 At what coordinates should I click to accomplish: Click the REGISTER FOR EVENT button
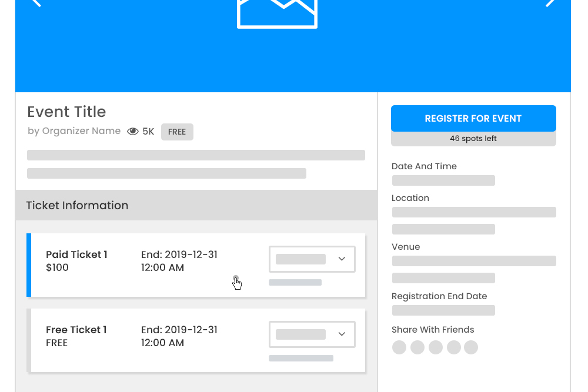click(x=473, y=118)
